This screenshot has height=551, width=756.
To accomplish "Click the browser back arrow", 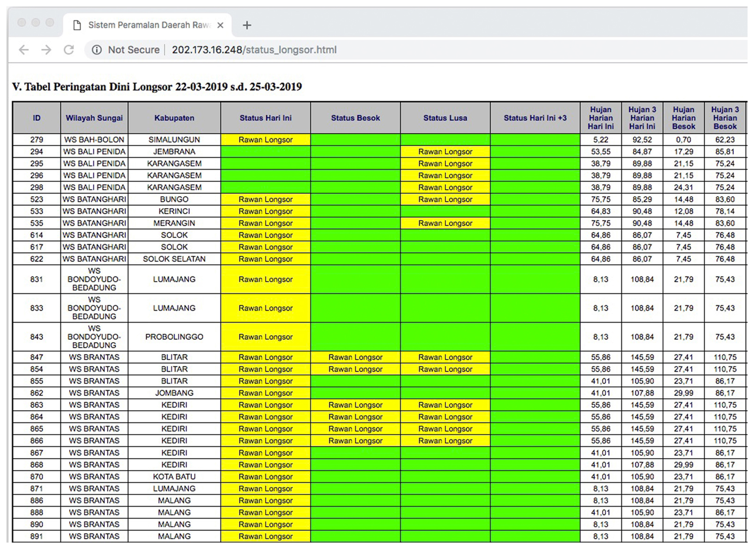I will click(24, 50).
